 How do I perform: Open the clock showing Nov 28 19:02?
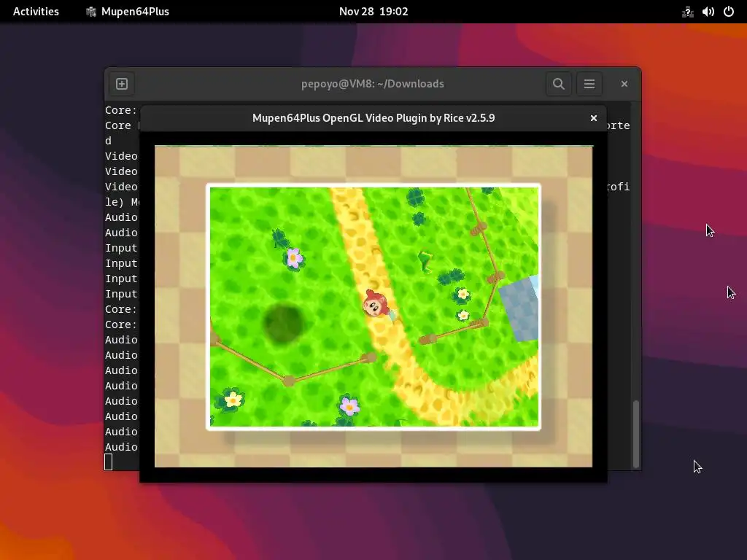[373, 12]
